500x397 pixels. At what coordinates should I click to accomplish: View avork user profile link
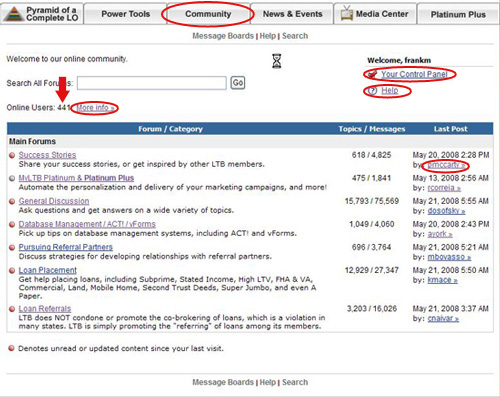[440, 234]
